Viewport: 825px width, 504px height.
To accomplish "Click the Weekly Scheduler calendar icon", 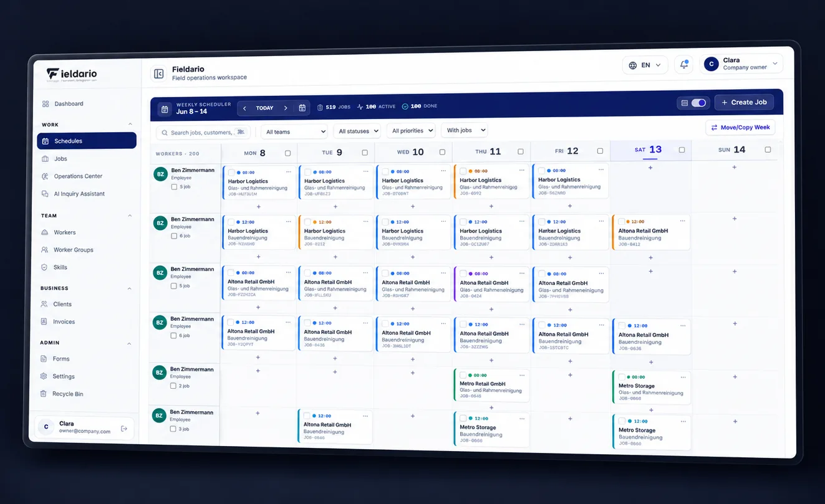I will tap(165, 109).
